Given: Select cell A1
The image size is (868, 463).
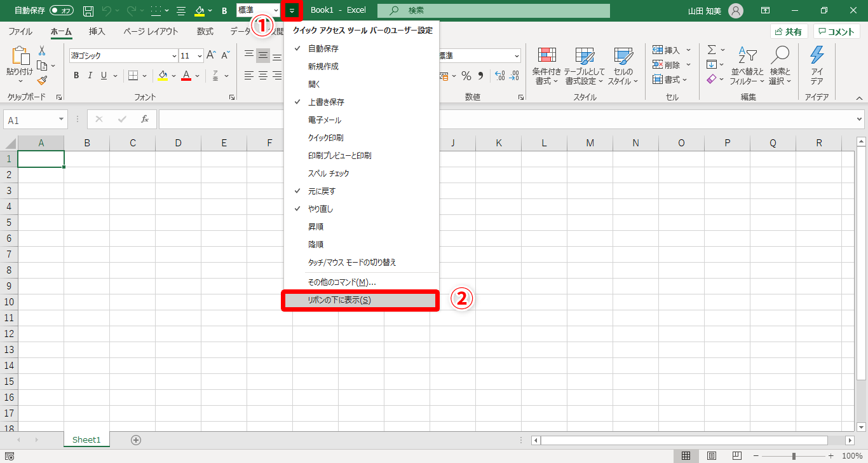Looking at the screenshot, I should pos(41,159).
